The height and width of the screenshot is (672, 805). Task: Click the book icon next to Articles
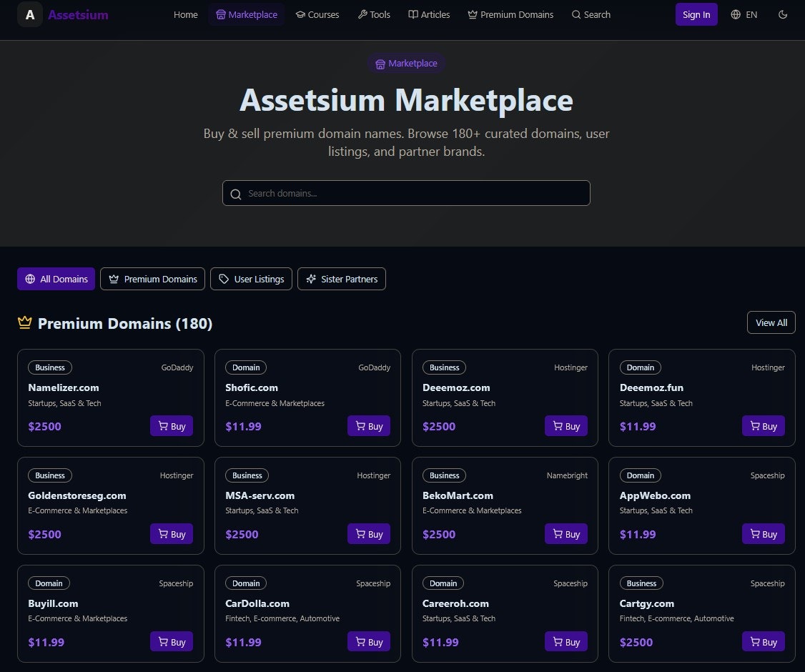(x=415, y=14)
